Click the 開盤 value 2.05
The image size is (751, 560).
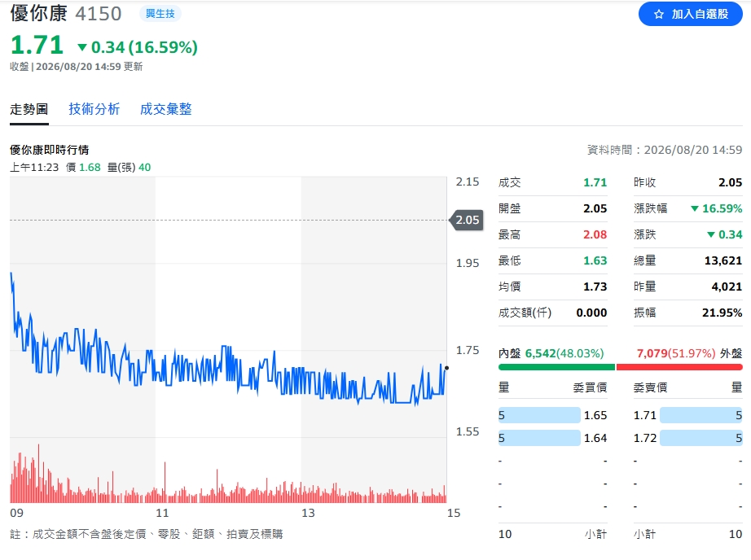pyautogui.click(x=595, y=208)
